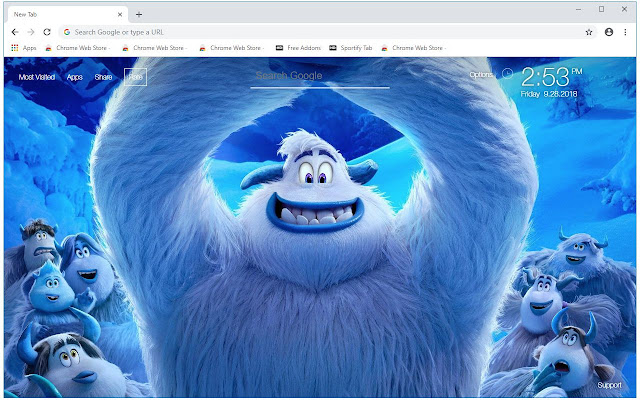640x400 pixels.
Task: Bookmark this page with the star icon
Action: coord(589,32)
